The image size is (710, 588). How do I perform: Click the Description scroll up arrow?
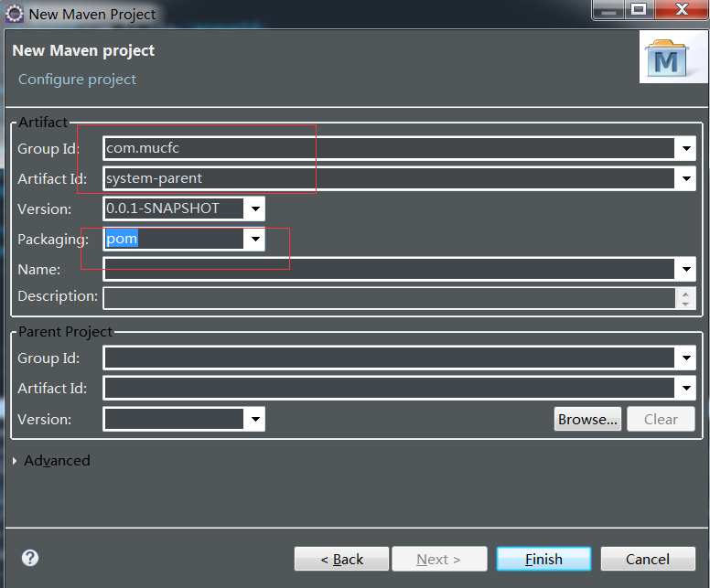click(x=685, y=294)
